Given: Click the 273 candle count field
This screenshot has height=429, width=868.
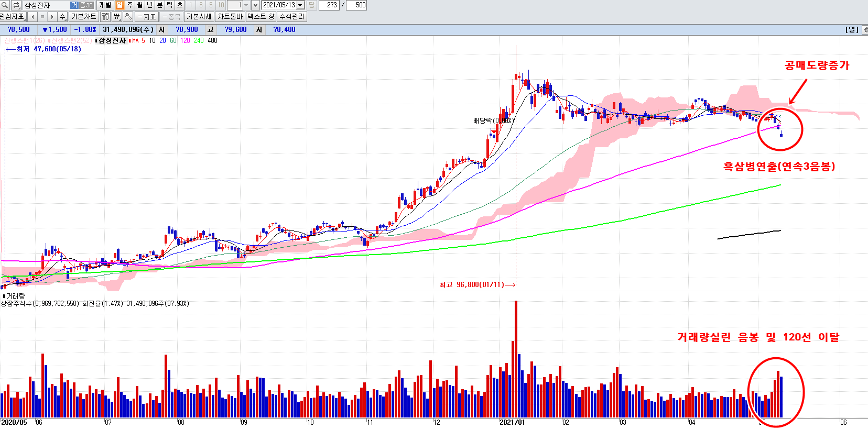Looking at the screenshot, I should [330, 5].
